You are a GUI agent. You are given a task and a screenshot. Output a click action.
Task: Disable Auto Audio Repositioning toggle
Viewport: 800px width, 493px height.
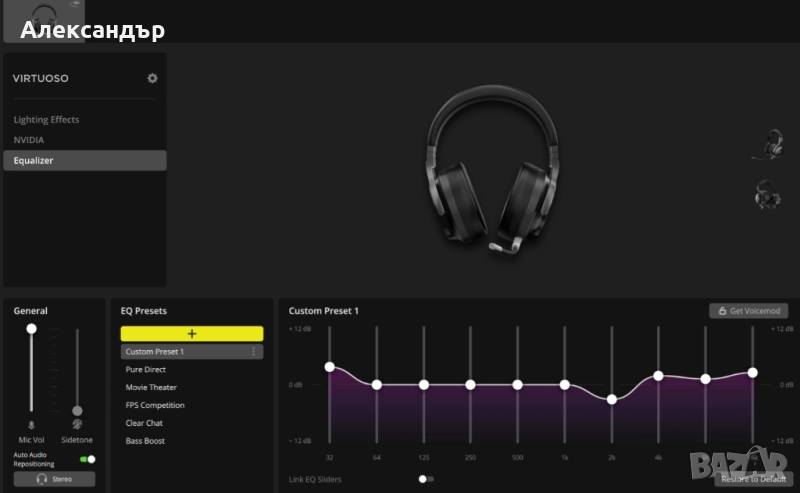[x=88, y=459]
